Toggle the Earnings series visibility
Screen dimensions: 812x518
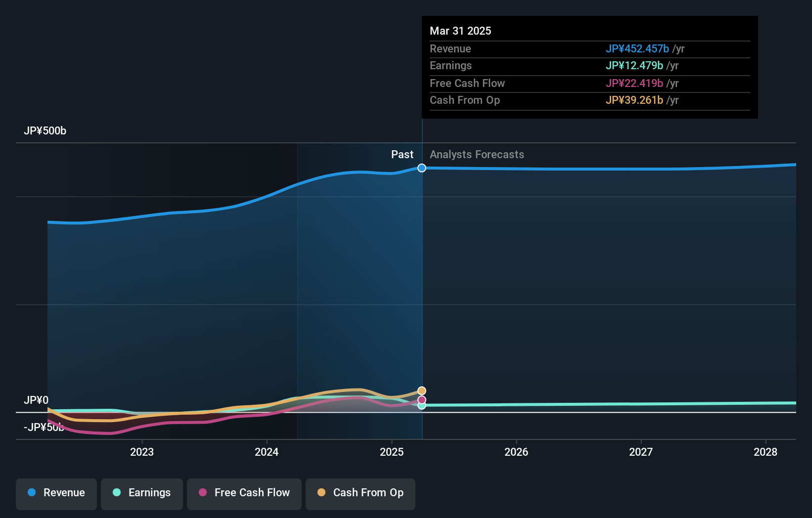[141, 493]
